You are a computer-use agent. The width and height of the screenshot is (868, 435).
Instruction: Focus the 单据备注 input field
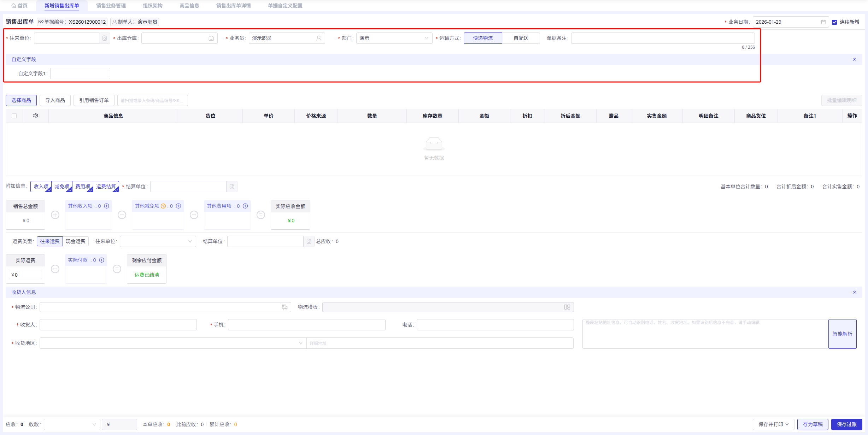pyautogui.click(x=663, y=38)
